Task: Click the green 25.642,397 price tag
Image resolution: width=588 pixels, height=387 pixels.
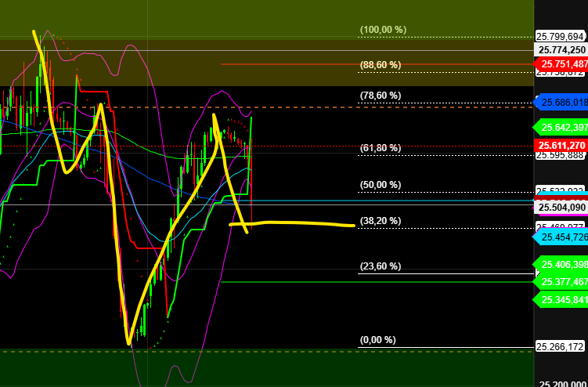Action: pos(561,128)
